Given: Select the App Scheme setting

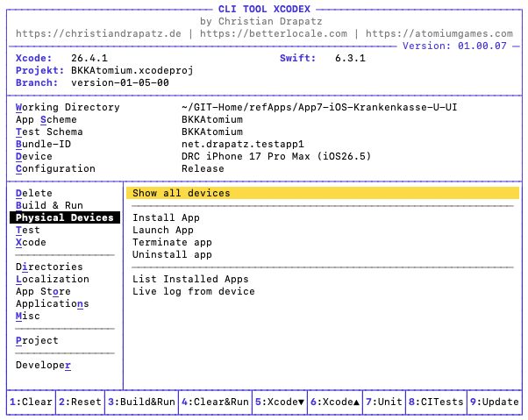Looking at the screenshot, I should click(46, 119).
